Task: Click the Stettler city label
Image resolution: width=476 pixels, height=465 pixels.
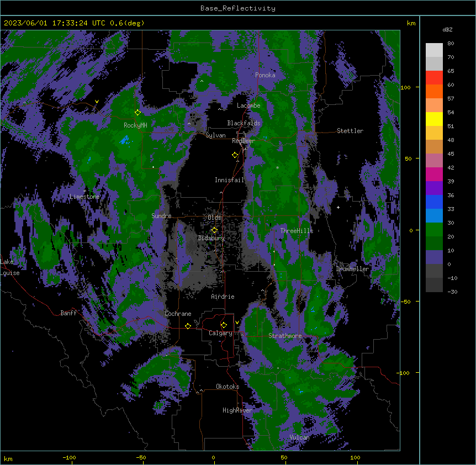Action: (350, 131)
